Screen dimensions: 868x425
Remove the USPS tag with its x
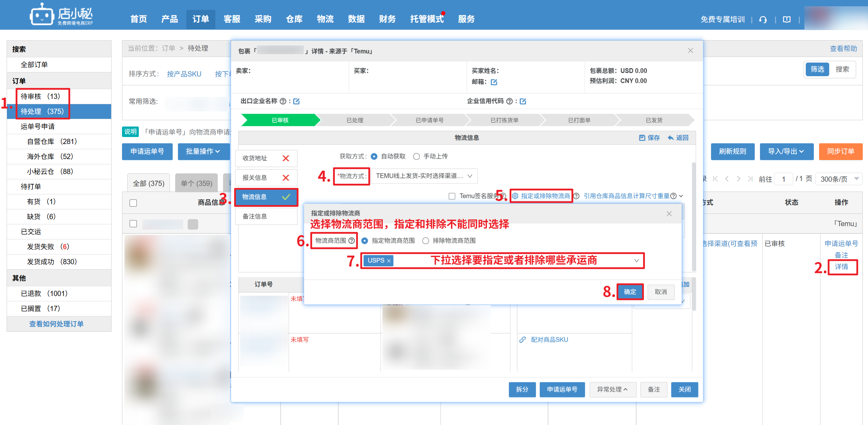pos(389,261)
